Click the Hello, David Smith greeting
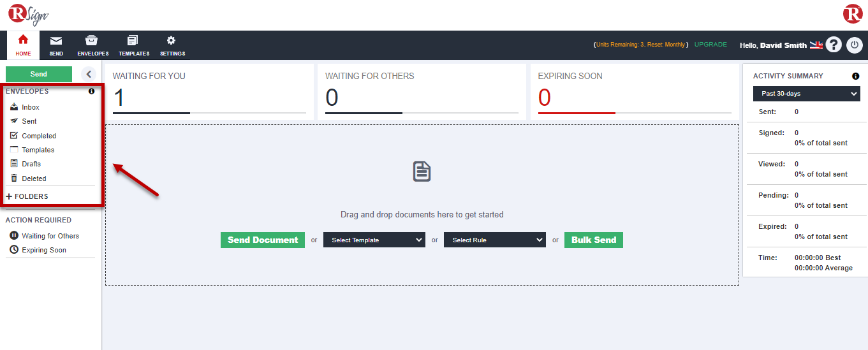Image resolution: width=868 pixels, height=350 pixels. pyautogui.click(x=773, y=45)
